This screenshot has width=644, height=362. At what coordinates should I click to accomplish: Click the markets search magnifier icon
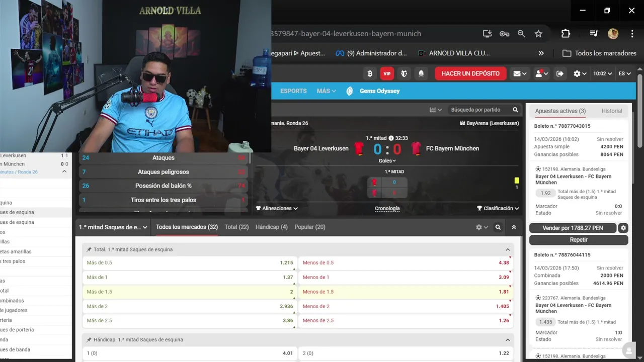[x=498, y=227]
